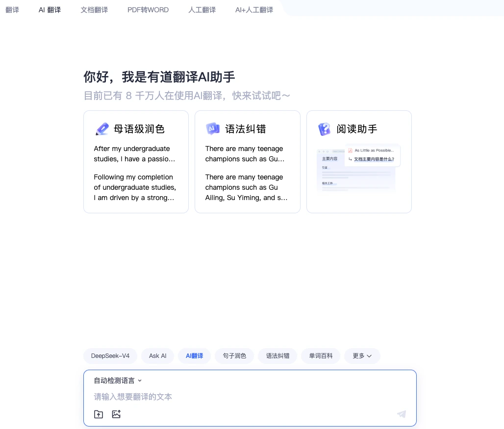Click polished text 'Following my completion'
504x429 pixels.
pos(135,187)
